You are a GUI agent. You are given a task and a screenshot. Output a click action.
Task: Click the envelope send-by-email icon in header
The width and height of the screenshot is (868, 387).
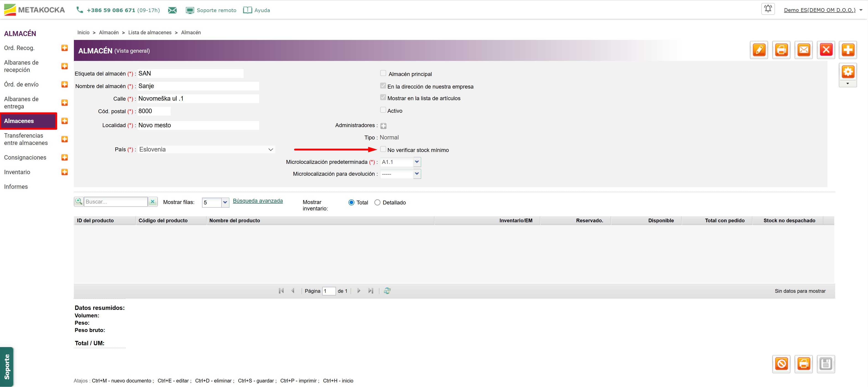click(804, 50)
